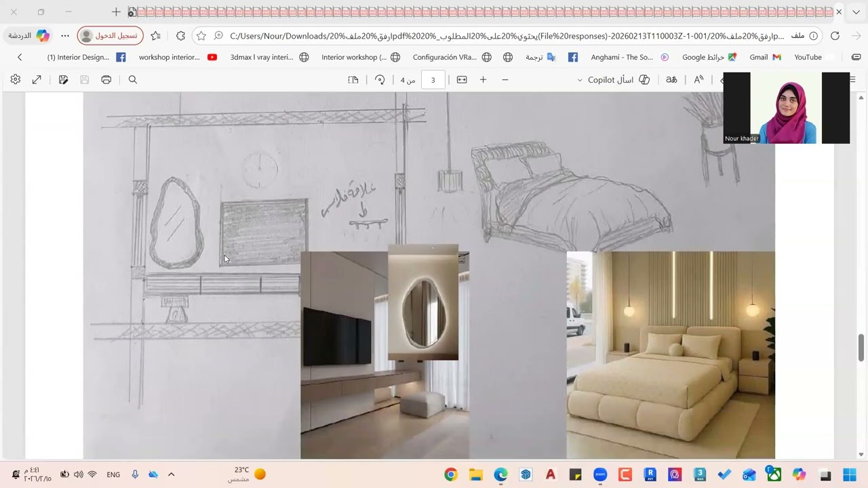The image size is (868, 488).
Task: Open the YouTube bookmark
Action: click(808, 58)
